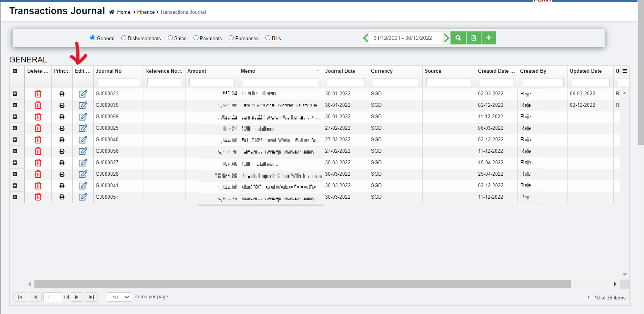Viewport: 644px width, 314px height.
Task: Go to next page of results
Action: coord(77,297)
